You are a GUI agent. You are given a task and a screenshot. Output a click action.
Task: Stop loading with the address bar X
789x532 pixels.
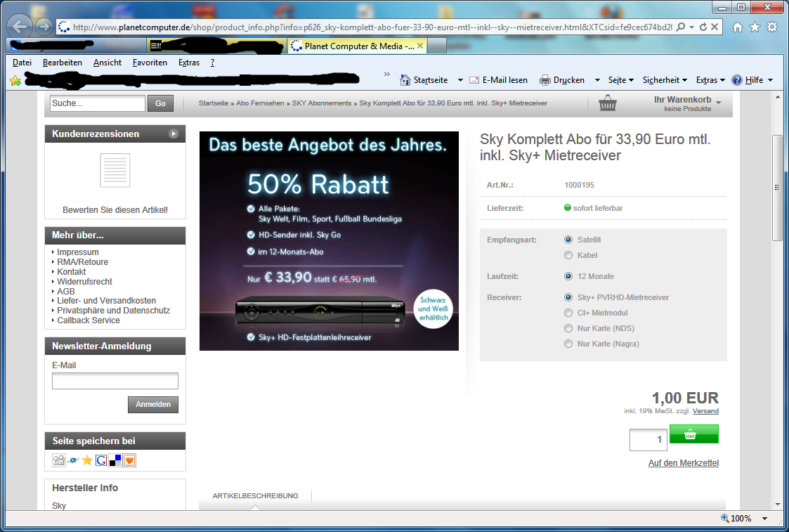[x=715, y=27]
